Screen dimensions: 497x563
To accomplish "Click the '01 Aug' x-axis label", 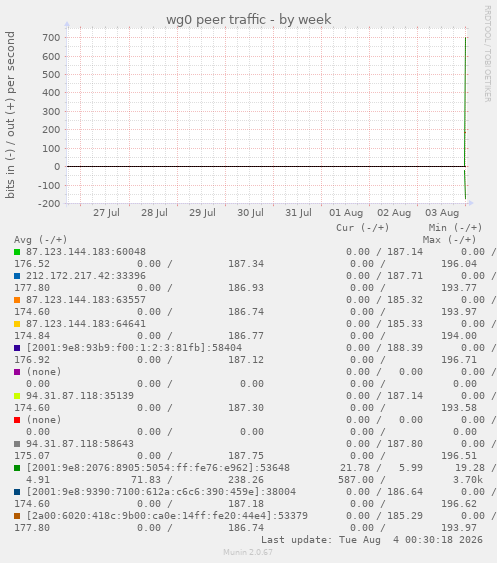I will coord(346,213).
